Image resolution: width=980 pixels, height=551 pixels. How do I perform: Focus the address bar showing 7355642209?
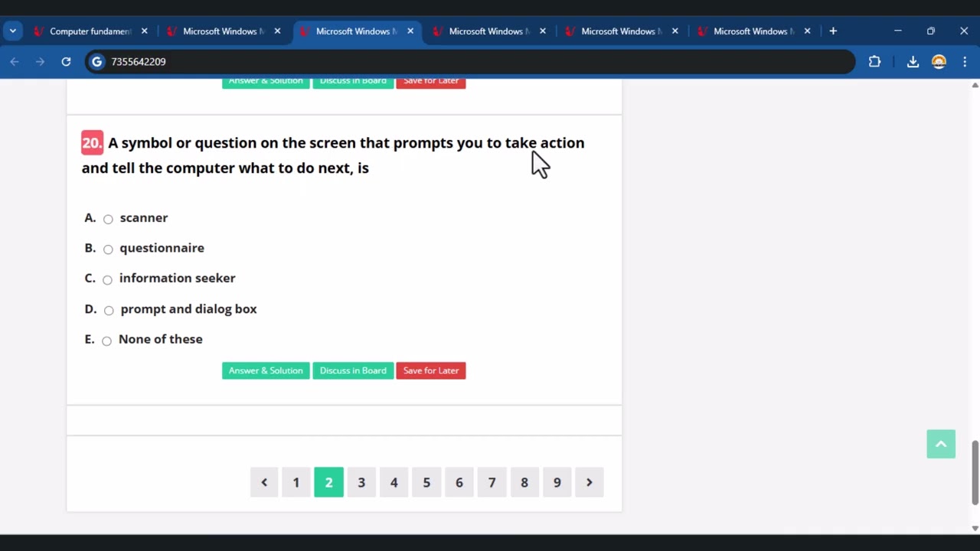coord(470,61)
